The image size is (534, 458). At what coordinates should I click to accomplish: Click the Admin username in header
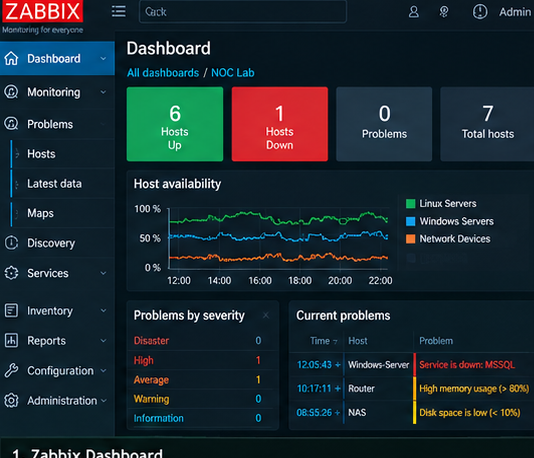(x=515, y=12)
